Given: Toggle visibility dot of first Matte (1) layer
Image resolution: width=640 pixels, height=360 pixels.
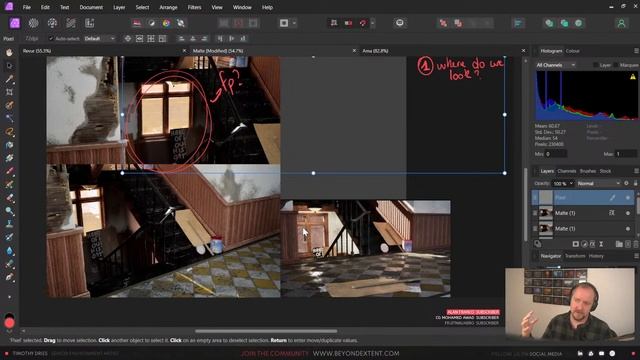Looking at the screenshot, I should tap(628, 213).
